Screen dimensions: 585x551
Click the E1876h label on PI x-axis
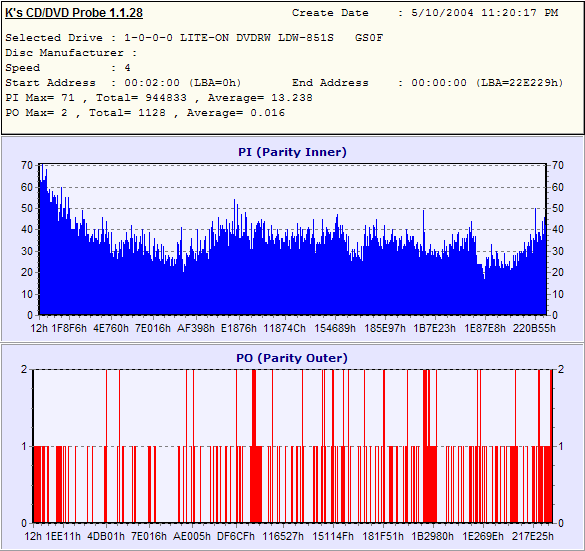pos(239,328)
